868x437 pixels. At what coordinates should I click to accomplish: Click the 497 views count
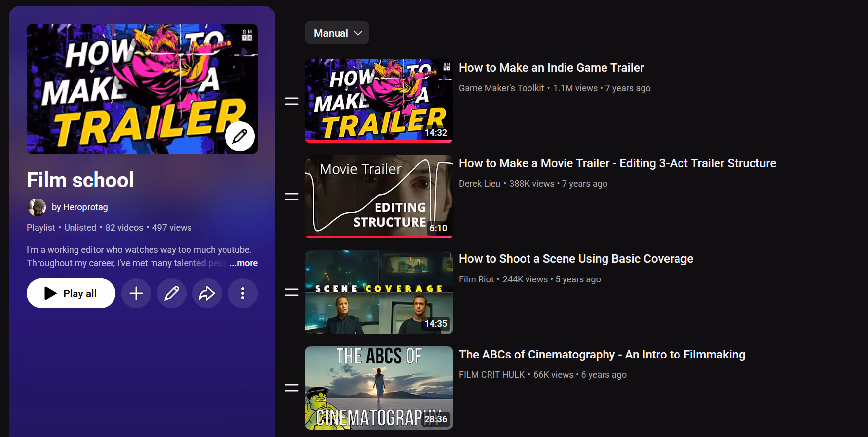[x=172, y=228]
